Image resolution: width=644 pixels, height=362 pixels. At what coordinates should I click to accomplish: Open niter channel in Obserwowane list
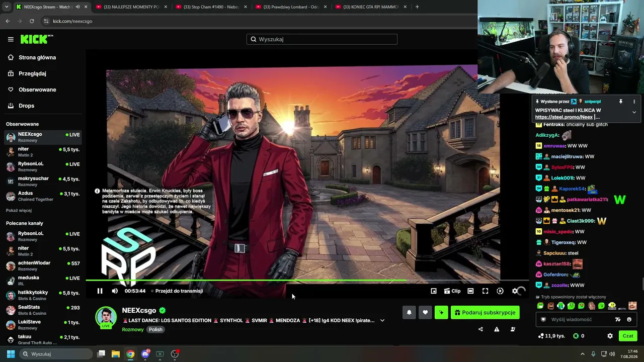[43, 151]
